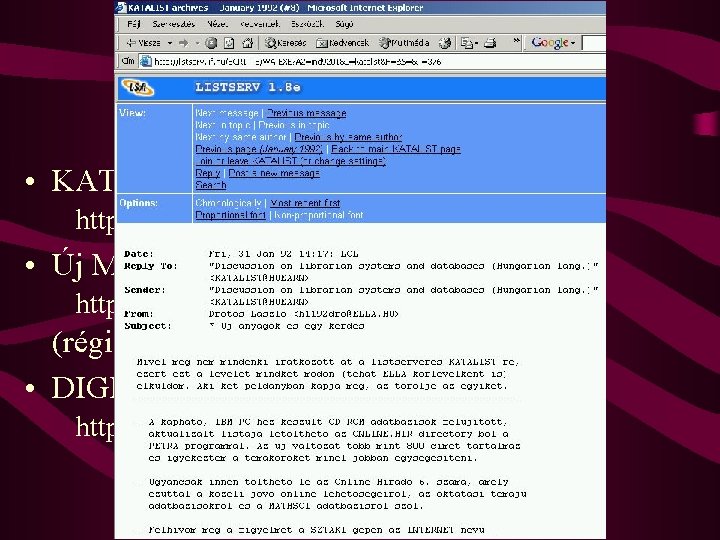This screenshot has width=720, height=540.
Task: Click the page icon in the address bar
Action: click(146, 61)
